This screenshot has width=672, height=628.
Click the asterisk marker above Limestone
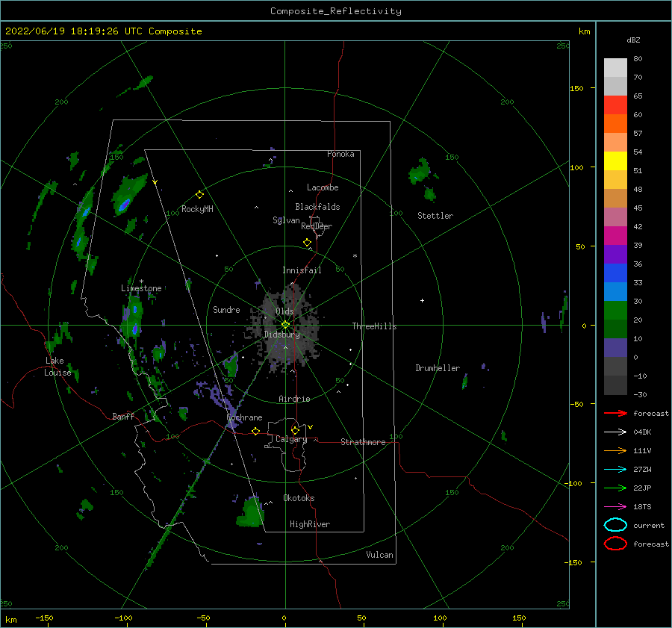141,282
